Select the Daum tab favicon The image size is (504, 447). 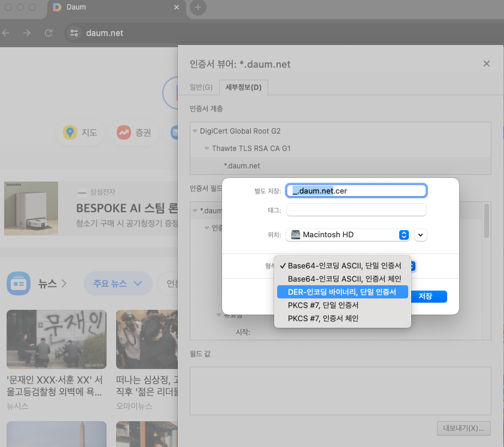coord(57,7)
